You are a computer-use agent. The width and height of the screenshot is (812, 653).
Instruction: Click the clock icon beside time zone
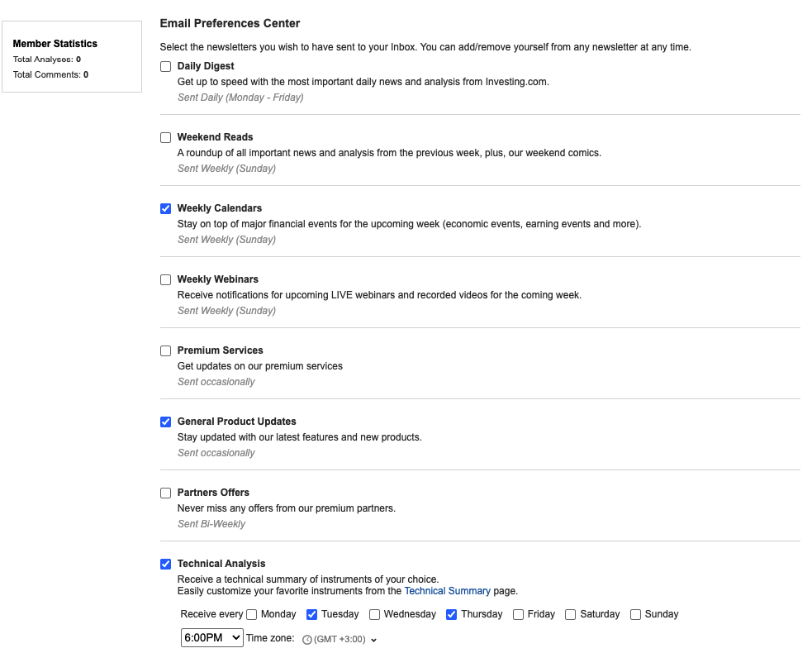point(307,640)
